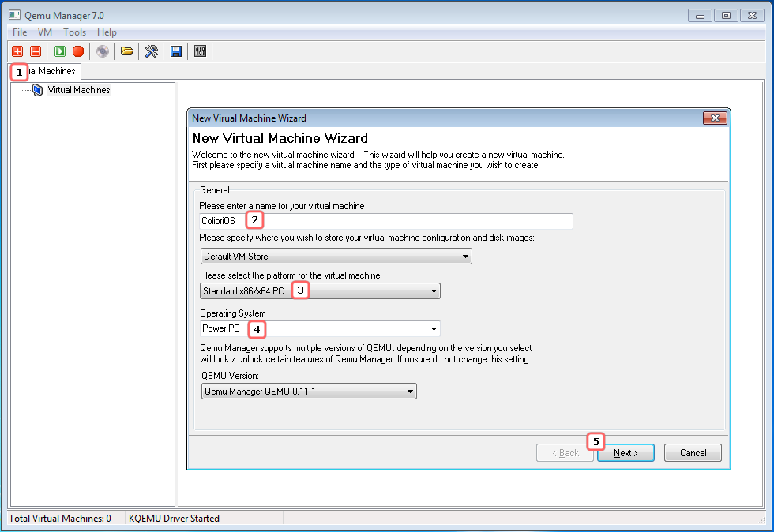Click the red minus delete virtual machine icon
The height and width of the screenshot is (532, 774).
36,51
